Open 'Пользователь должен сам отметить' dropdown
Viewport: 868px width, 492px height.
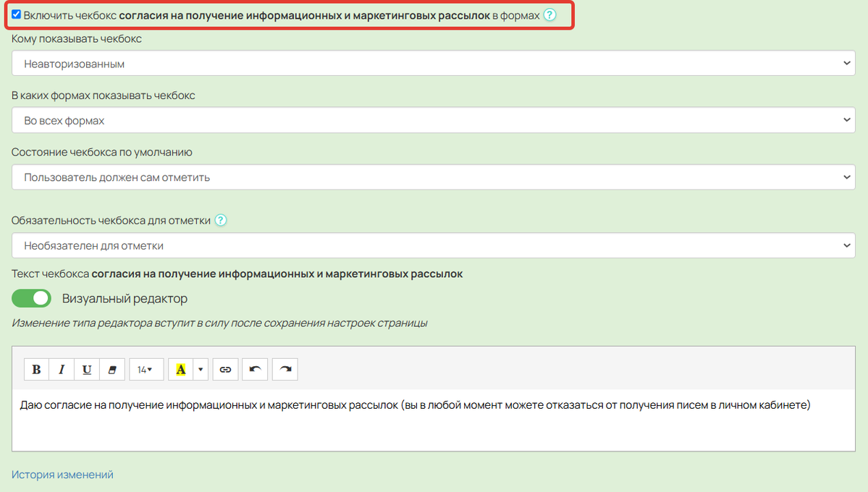tap(434, 177)
